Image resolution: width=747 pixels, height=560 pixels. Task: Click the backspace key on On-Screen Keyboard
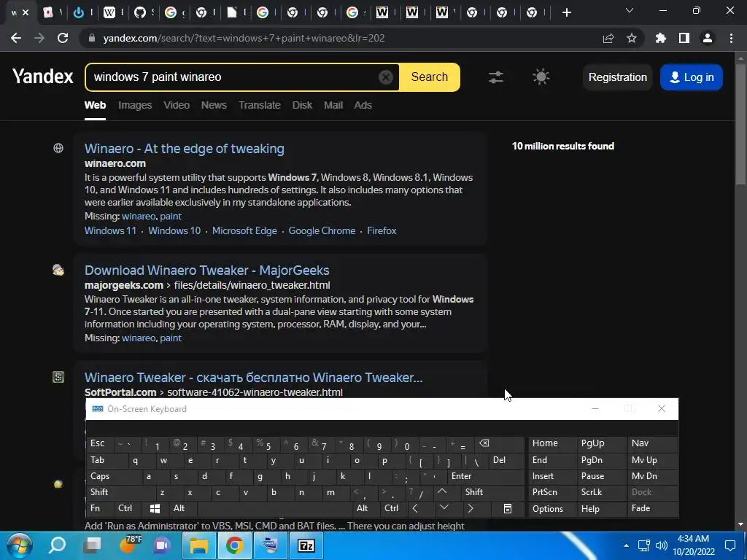(484, 443)
